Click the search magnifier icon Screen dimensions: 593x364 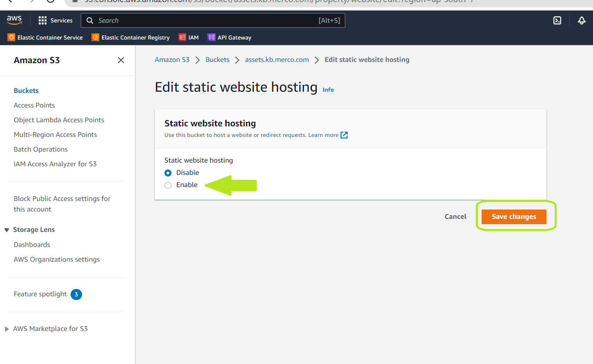(x=90, y=20)
